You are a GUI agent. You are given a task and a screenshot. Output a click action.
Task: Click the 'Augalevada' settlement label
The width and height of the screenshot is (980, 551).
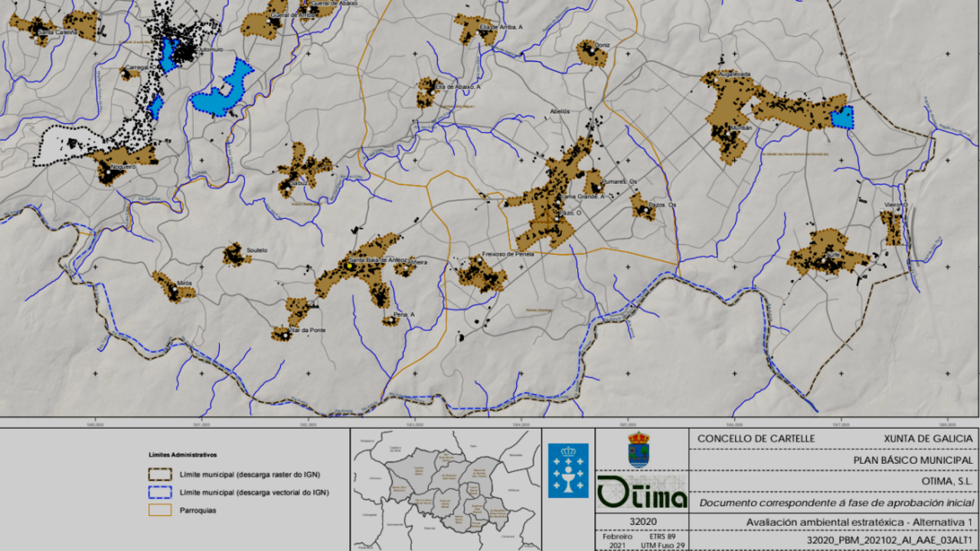736,74
